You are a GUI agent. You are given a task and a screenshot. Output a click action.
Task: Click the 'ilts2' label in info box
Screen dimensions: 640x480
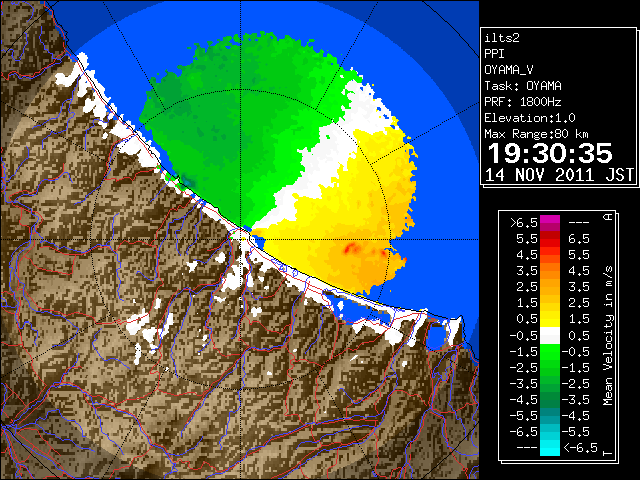502,38
